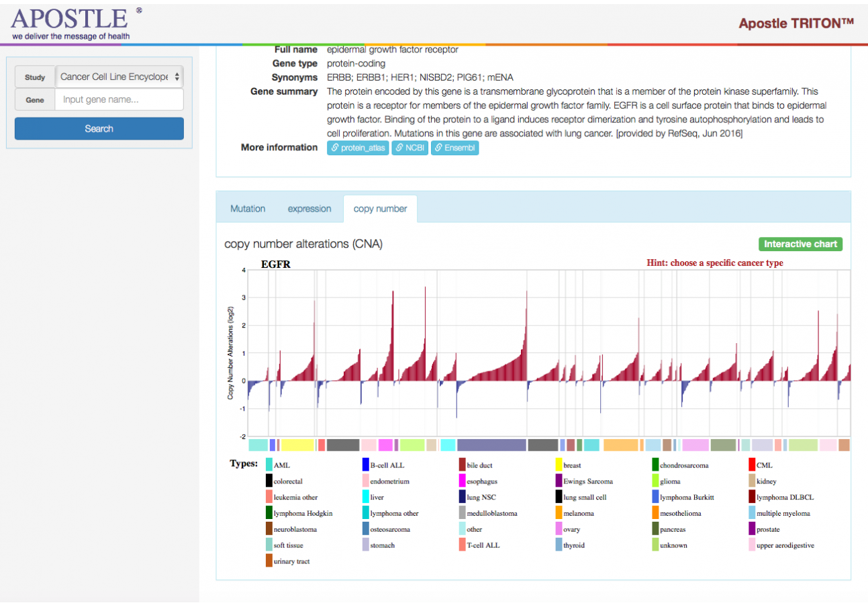
Task: Open the Study dropdown selector
Action: (x=119, y=77)
